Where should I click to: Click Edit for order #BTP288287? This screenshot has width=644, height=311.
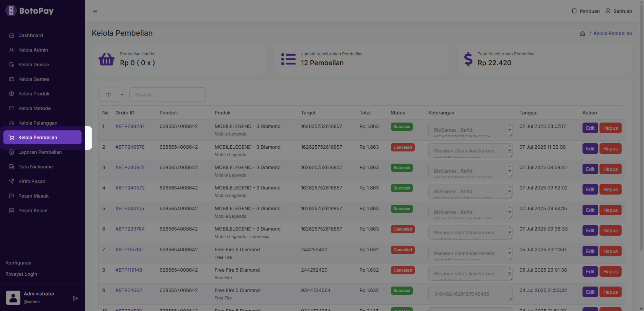(590, 128)
